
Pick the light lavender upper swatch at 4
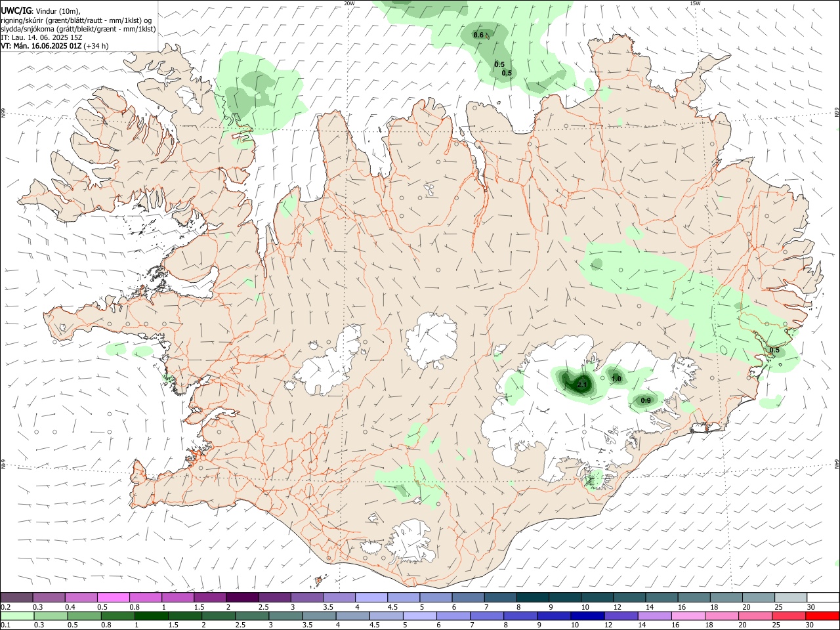[x=371, y=598]
